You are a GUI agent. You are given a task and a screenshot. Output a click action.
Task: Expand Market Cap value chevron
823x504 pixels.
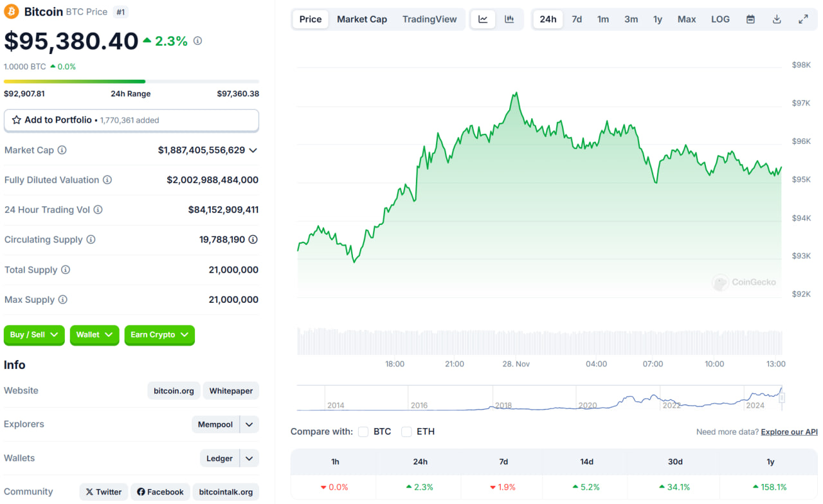point(253,150)
